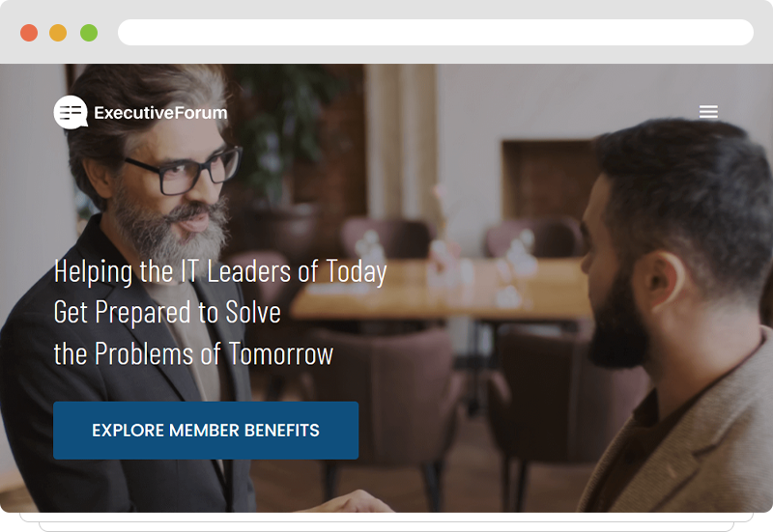The image size is (773, 532).
Task: Open the hamburger navigation menu
Action: [x=708, y=112]
